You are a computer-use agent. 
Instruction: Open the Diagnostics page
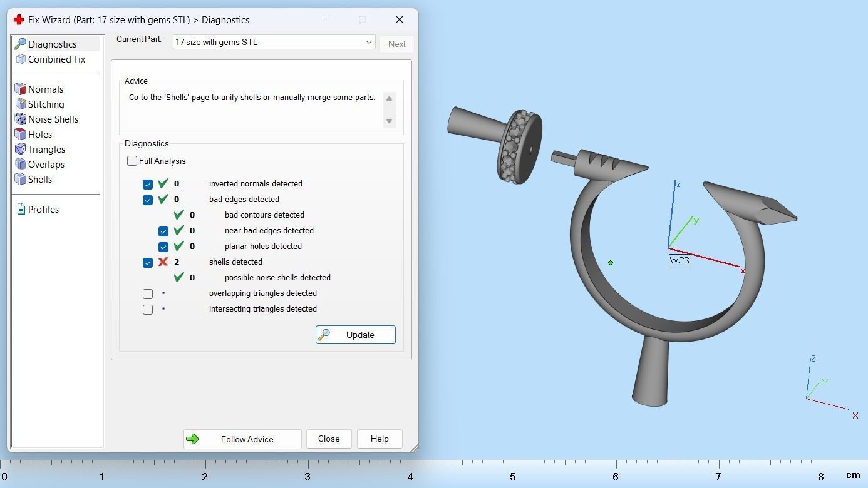52,44
